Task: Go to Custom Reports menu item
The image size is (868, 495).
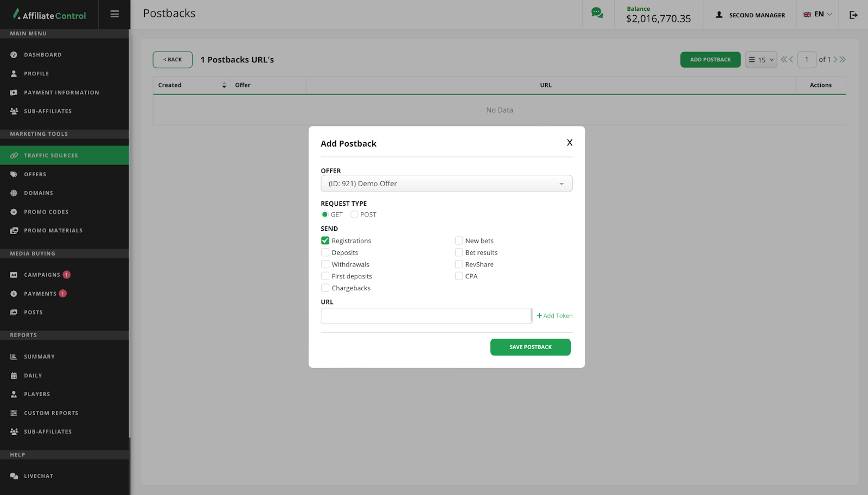Action: coord(51,413)
